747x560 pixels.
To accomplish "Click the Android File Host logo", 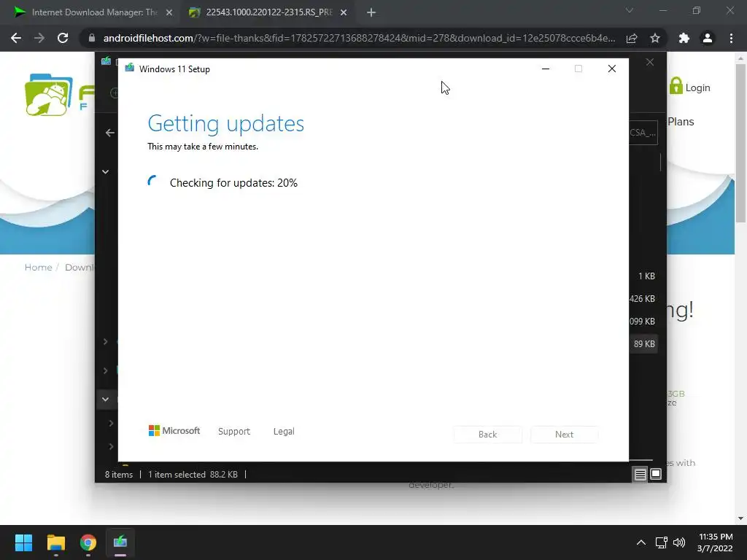I will [x=49, y=95].
